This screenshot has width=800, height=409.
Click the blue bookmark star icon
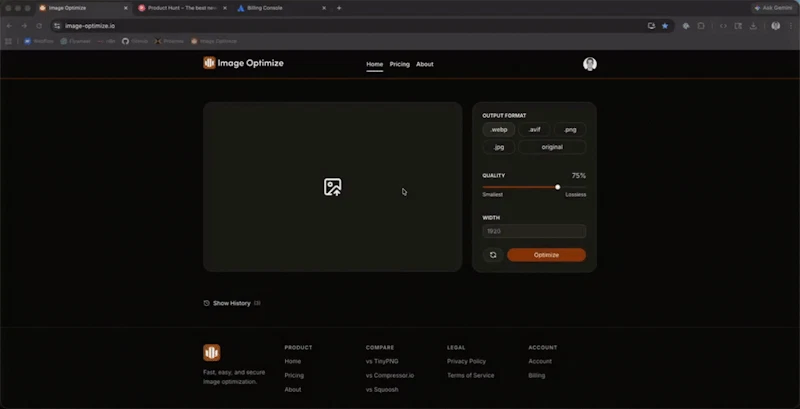click(x=665, y=26)
